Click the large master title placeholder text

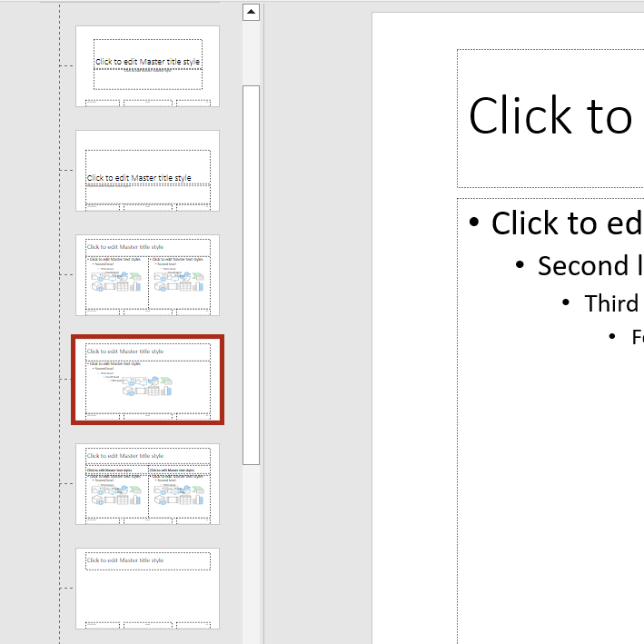[x=550, y=116]
